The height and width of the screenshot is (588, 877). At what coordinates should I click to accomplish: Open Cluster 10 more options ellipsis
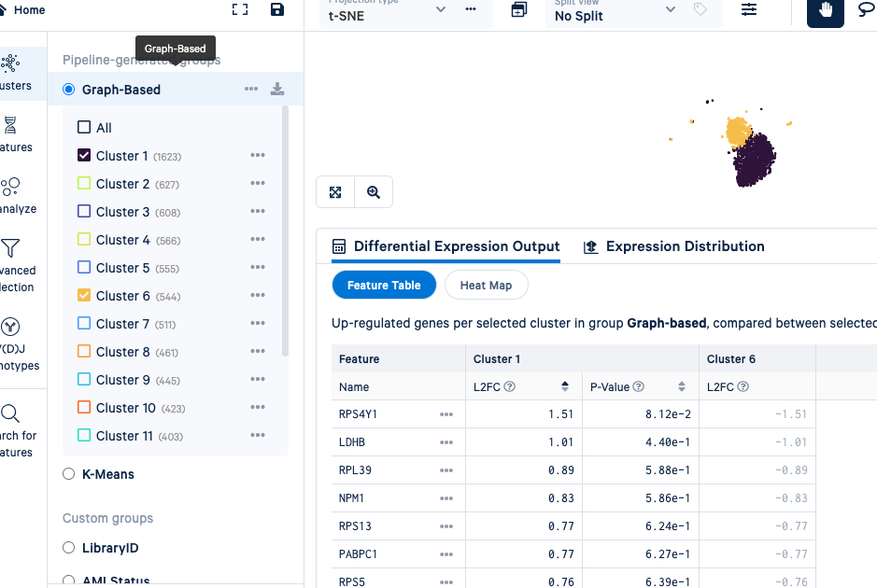(258, 407)
